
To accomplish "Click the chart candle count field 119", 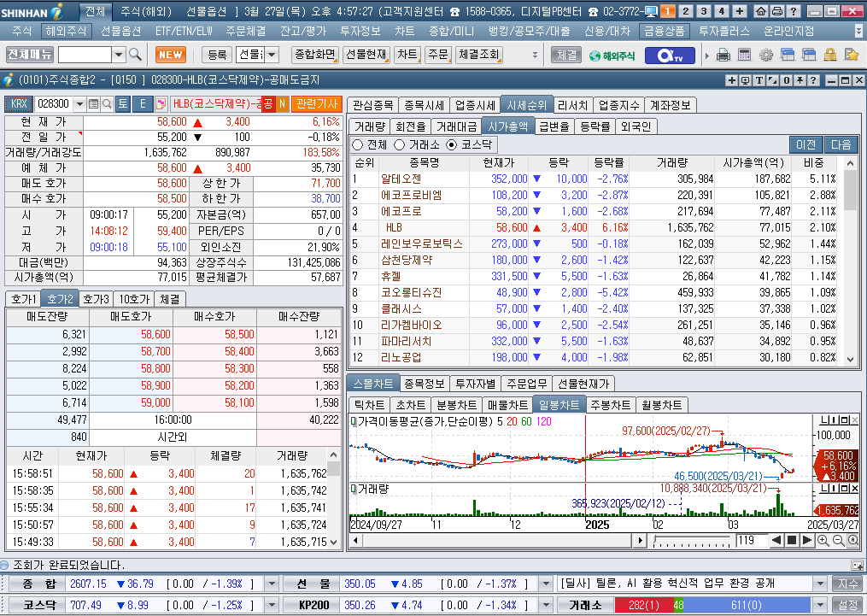I will click(x=751, y=540).
